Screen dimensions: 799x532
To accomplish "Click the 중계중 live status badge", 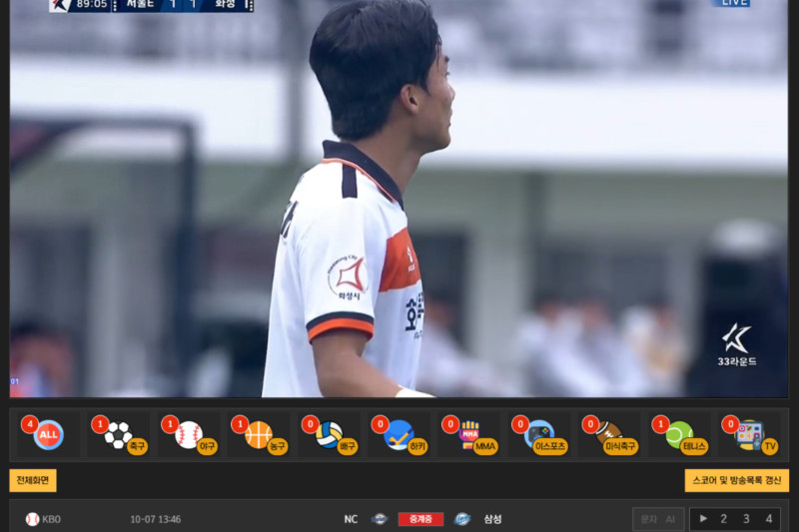I will click(x=420, y=519).
